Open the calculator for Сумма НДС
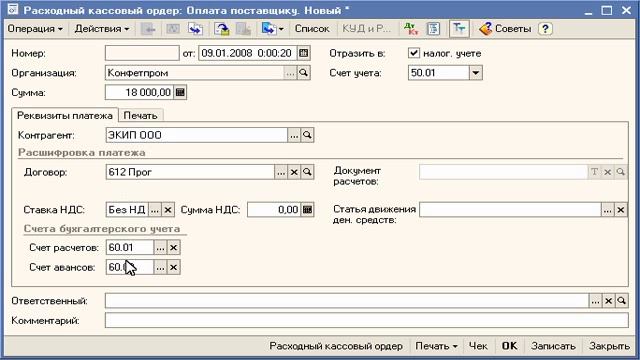 pyautogui.click(x=307, y=210)
